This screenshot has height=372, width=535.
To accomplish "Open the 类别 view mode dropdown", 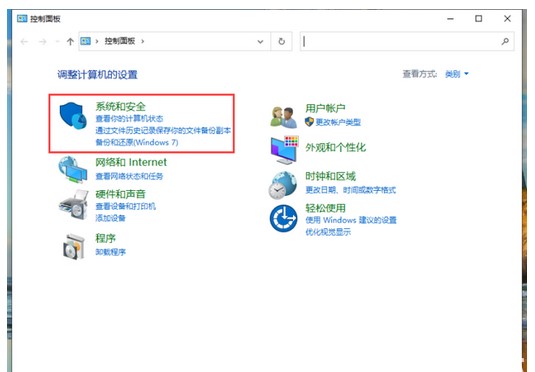I will point(457,74).
